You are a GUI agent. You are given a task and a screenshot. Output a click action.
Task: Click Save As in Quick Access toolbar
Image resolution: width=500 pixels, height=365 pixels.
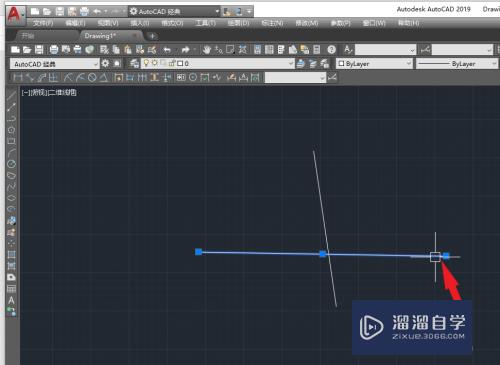(72, 12)
